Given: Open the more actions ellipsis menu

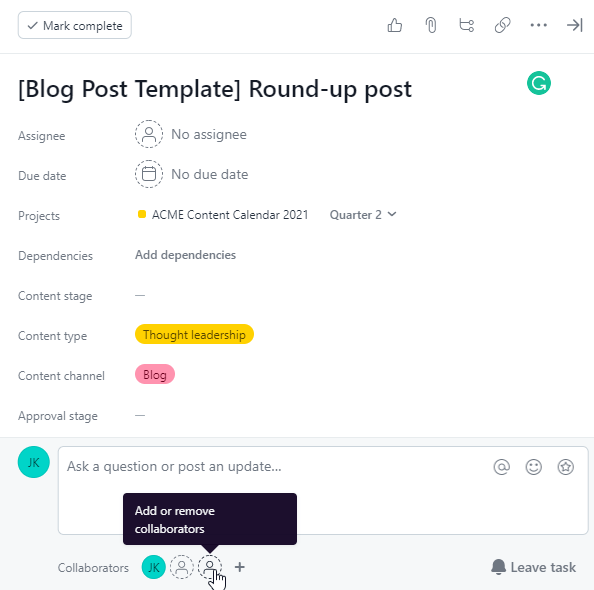Looking at the screenshot, I should 538,25.
